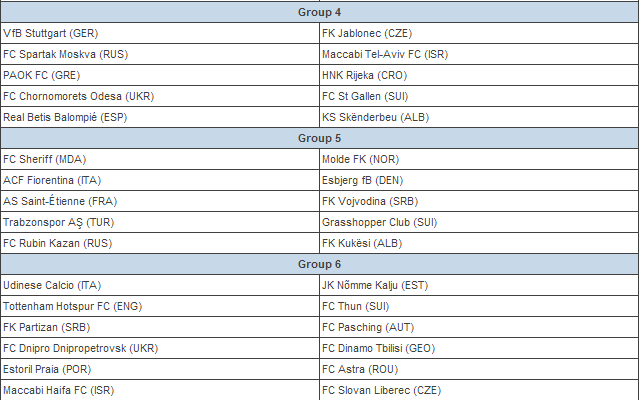Select the FC Sheriff (MDA) cell

click(46, 159)
